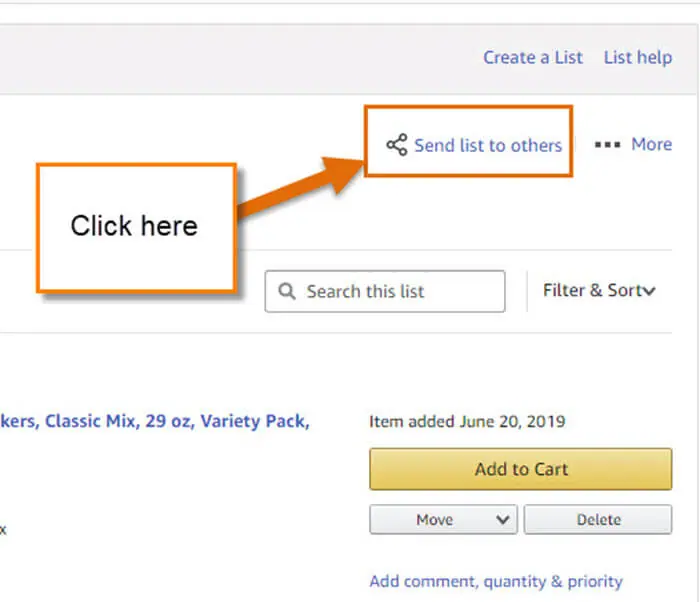Open the Classic Mix Variety Pack product link
Image resolution: width=700 pixels, height=602 pixels.
point(155,421)
